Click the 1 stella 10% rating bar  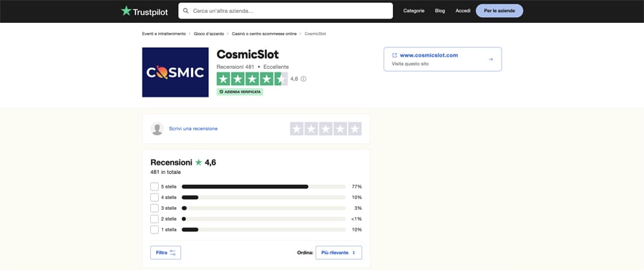pos(263,229)
